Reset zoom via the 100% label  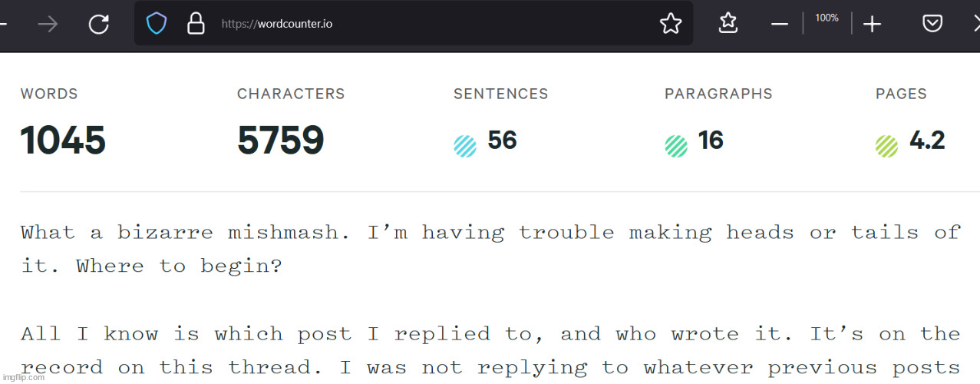(x=827, y=18)
